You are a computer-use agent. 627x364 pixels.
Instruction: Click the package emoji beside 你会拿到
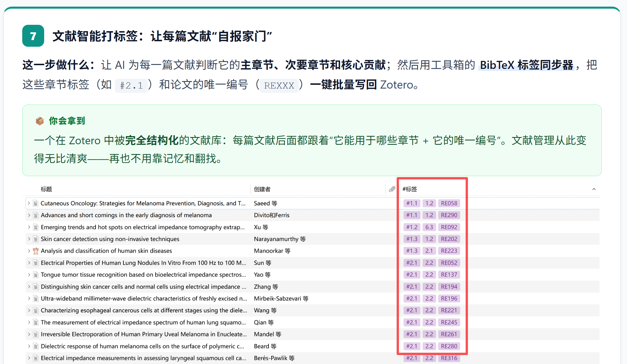click(40, 121)
